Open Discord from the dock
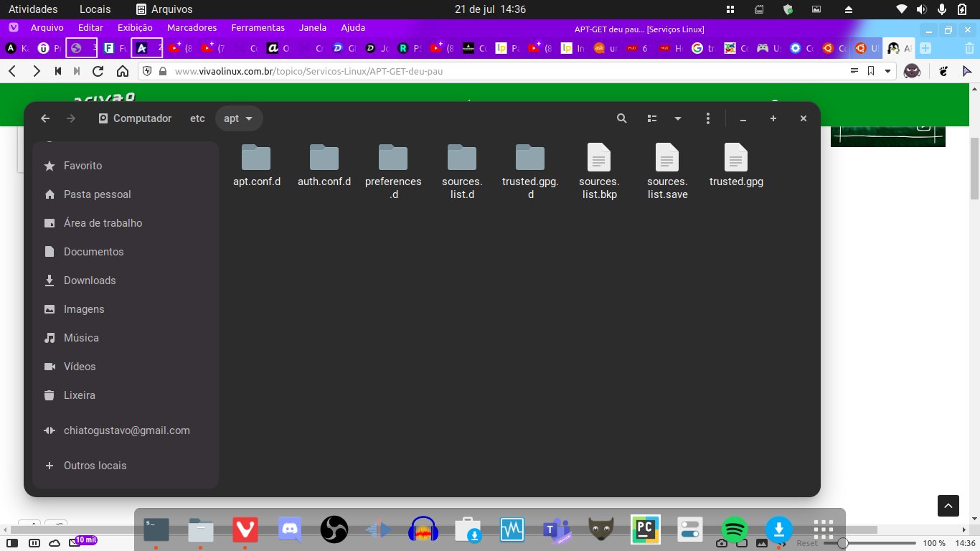 click(290, 530)
